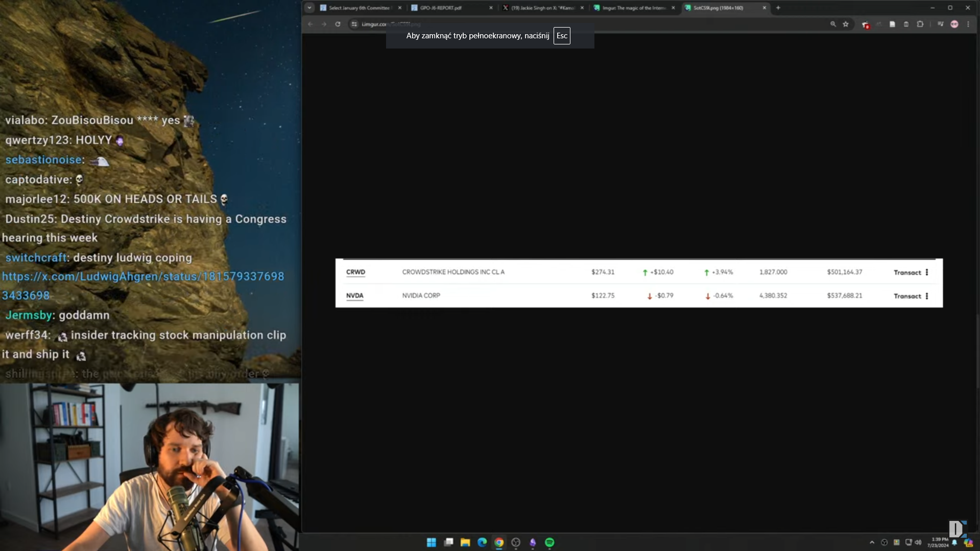Click the browser back arrow
Viewport: 980px width, 551px height.
[310, 24]
